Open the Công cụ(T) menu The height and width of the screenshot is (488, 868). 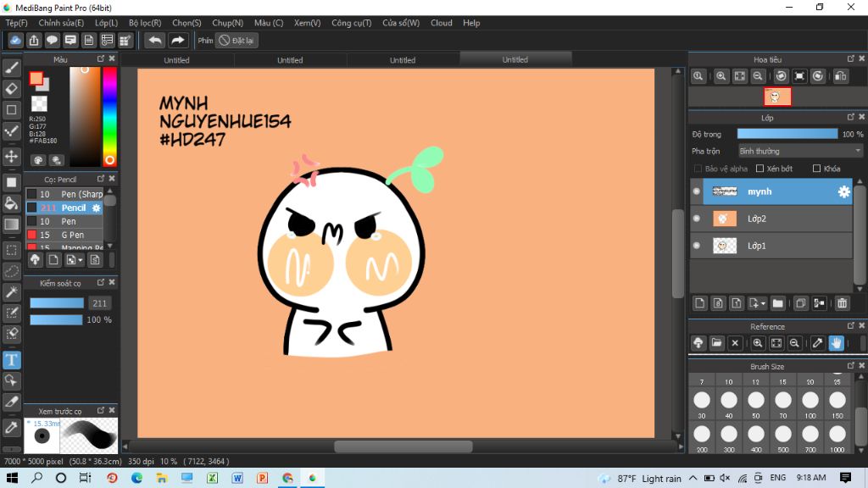[352, 23]
